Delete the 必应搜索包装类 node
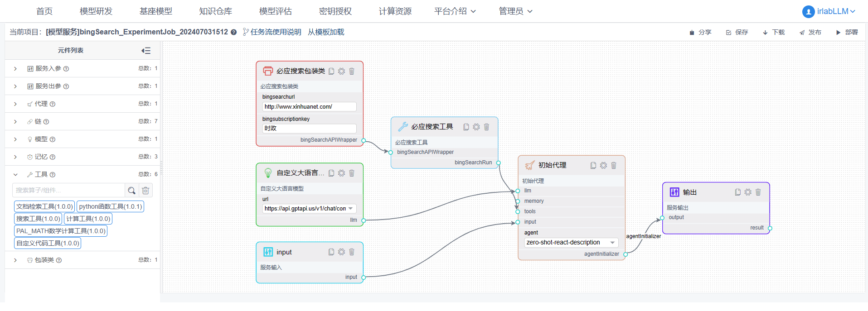The width and height of the screenshot is (868, 311). (352, 71)
